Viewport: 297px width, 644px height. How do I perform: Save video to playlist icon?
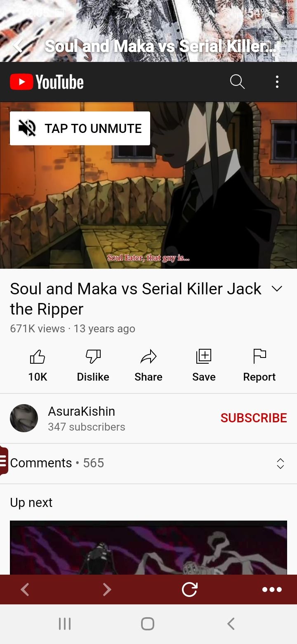(x=204, y=357)
